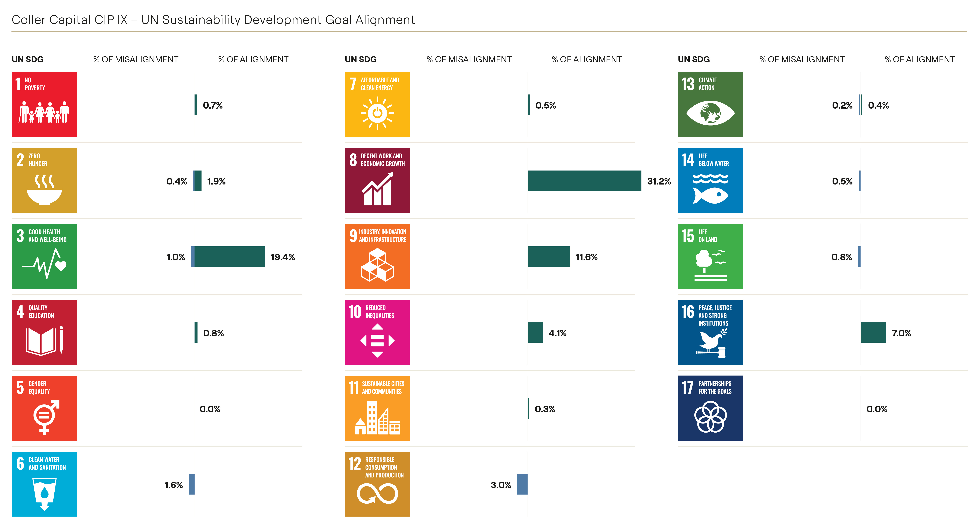Open Partnerships for the Goals tile
The height and width of the screenshot is (527, 980).
[710, 408]
